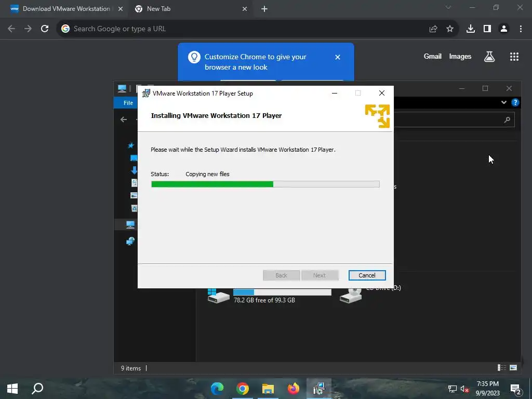Click VMware installer taskbar icon
This screenshot has width=532, height=399.
(319, 389)
